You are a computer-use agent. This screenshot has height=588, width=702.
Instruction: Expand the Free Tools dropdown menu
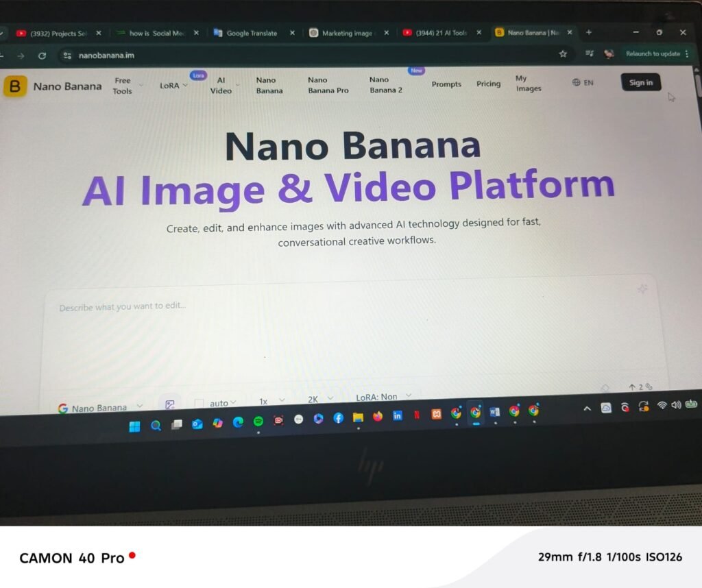pos(127,86)
